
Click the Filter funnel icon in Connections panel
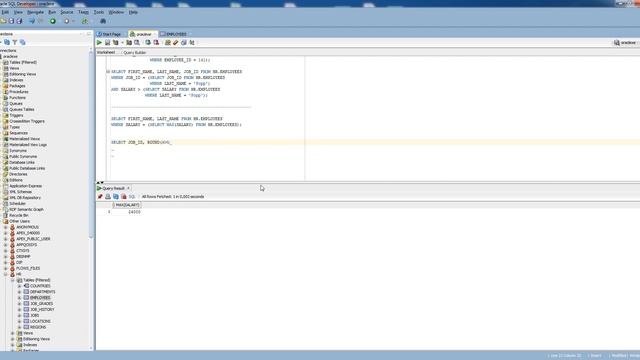pos(15,42)
